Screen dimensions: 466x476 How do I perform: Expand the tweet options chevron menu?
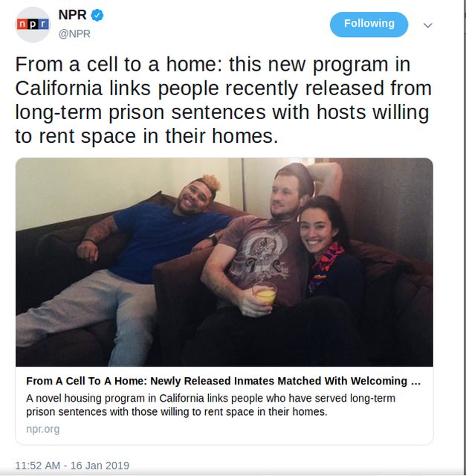pyautogui.click(x=428, y=25)
